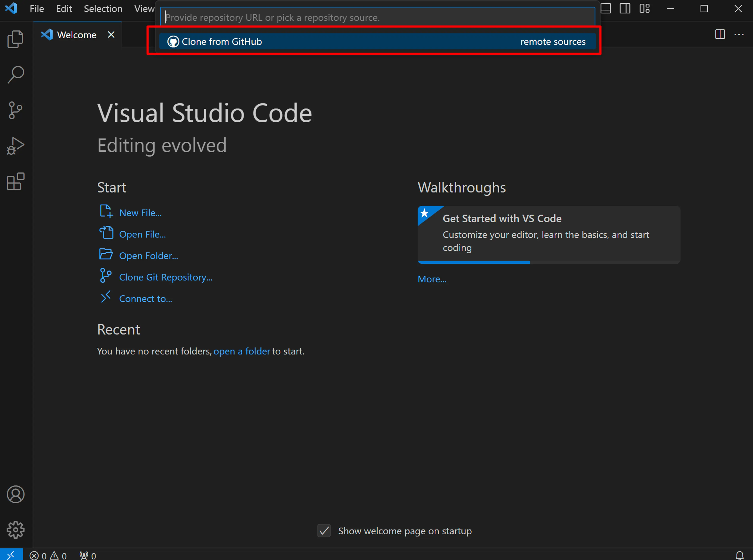Select the Welcome tab
Image resolution: width=753 pixels, height=560 pixels.
77,34
